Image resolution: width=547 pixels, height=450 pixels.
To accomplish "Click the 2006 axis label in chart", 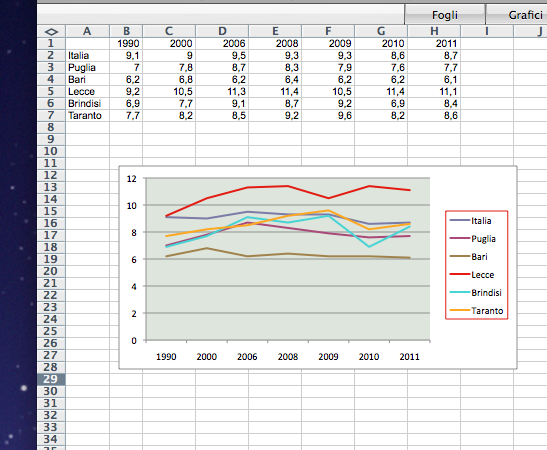I will click(247, 357).
